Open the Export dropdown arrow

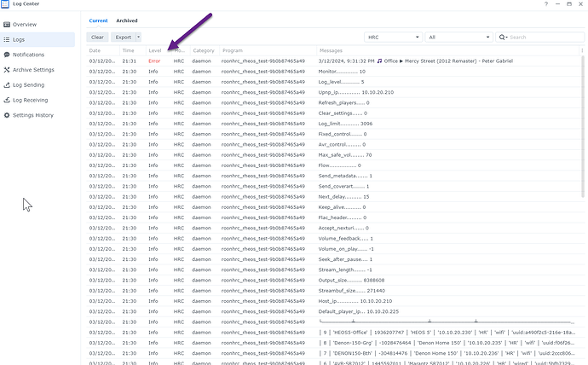pos(138,38)
